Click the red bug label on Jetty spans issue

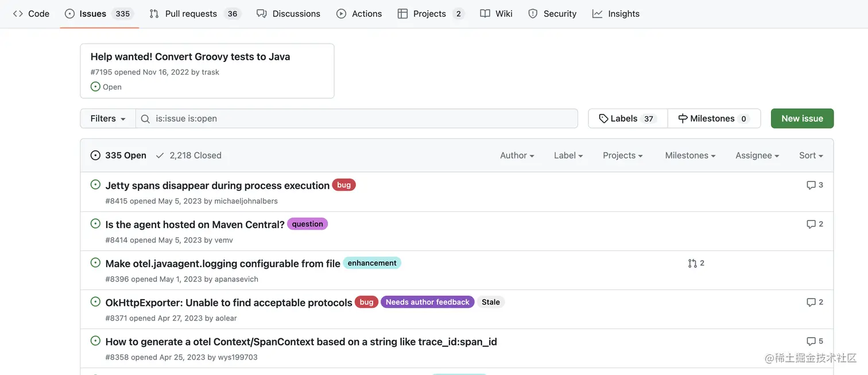click(x=344, y=185)
